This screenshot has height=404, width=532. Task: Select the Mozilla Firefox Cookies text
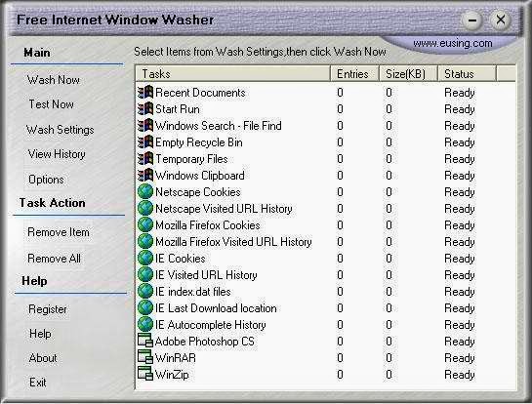208,225
